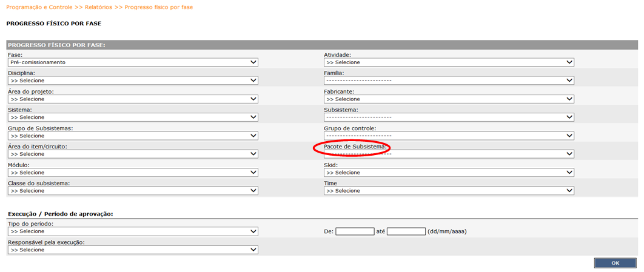644x272 pixels.
Task: Open the Responsável pela execução dropdown
Action: (x=133, y=250)
